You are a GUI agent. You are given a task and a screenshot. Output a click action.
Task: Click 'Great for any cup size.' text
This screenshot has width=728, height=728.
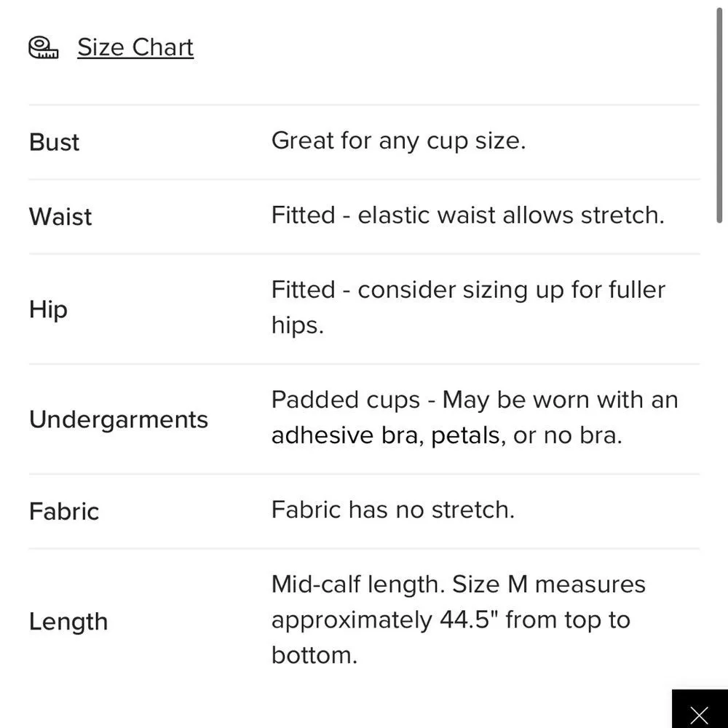point(398,141)
